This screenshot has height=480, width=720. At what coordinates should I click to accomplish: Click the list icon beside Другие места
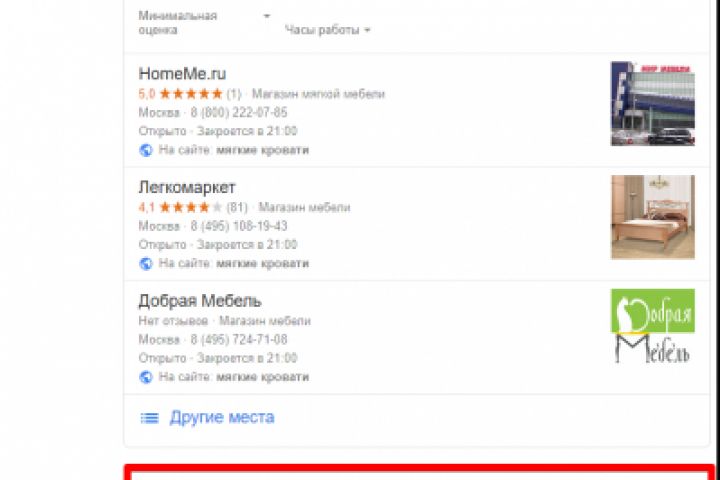(149, 418)
